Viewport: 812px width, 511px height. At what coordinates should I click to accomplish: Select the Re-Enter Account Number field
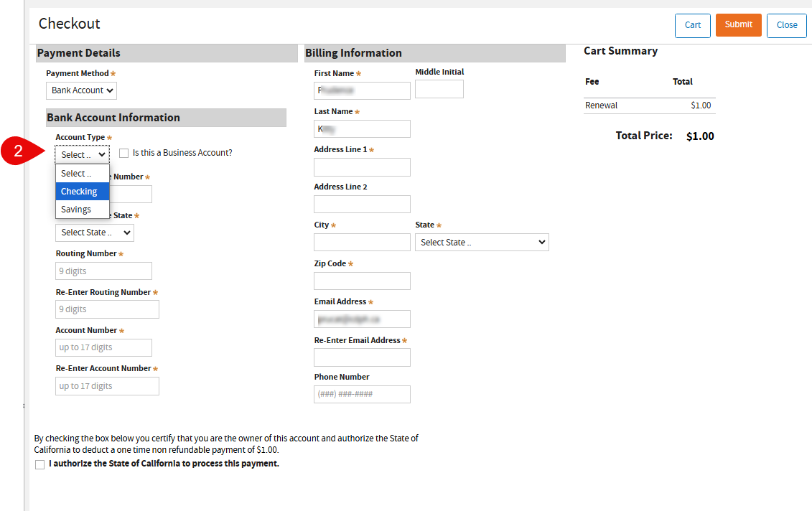[107, 386]
